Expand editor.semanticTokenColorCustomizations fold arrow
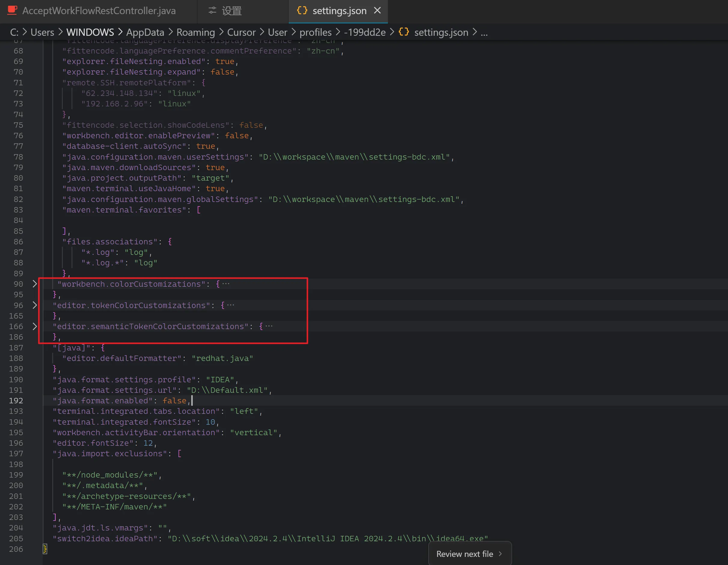 click(x=35, y=326)
